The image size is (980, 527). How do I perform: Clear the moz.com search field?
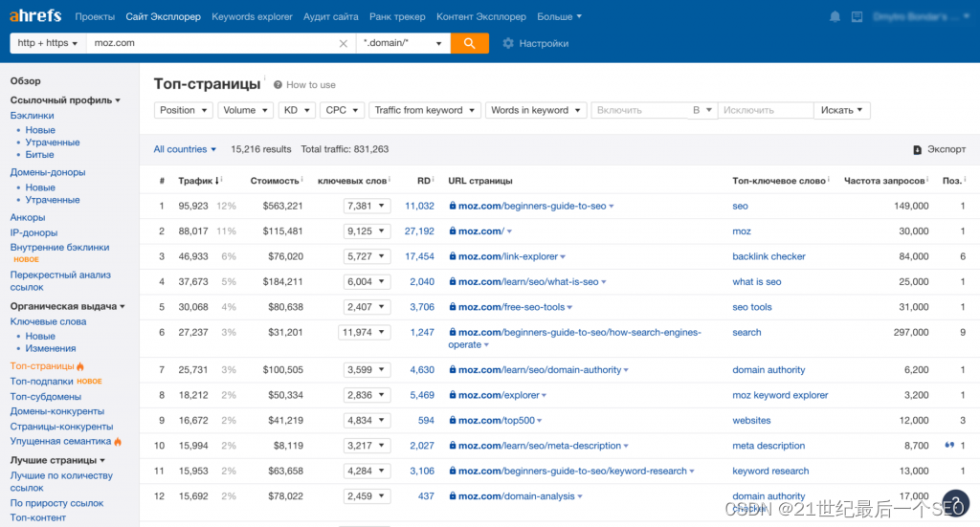(344, 43)
